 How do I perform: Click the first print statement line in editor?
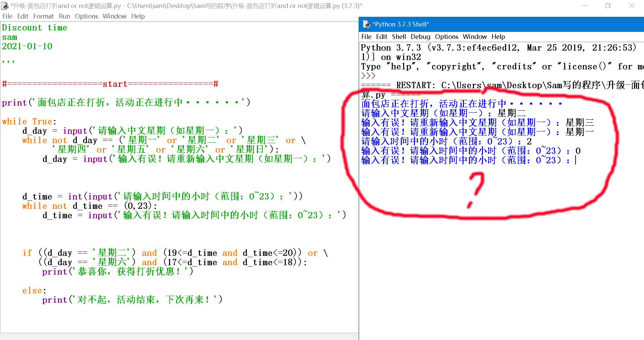coord(126,103)
